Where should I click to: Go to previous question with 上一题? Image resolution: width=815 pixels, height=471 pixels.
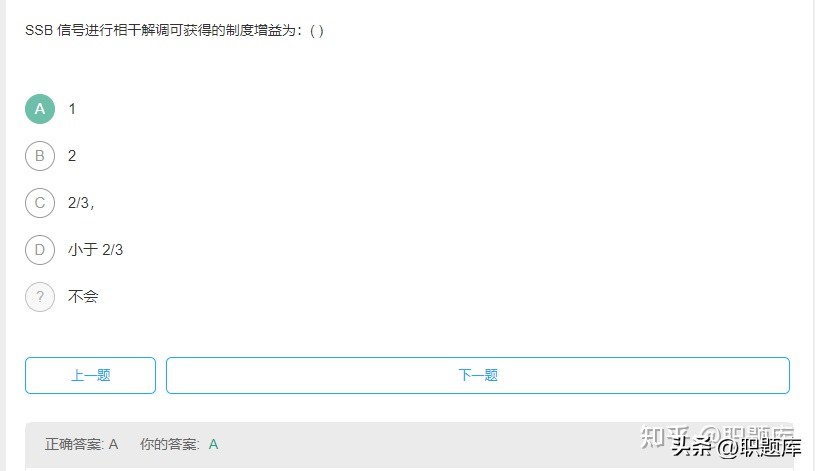[90, 375]
